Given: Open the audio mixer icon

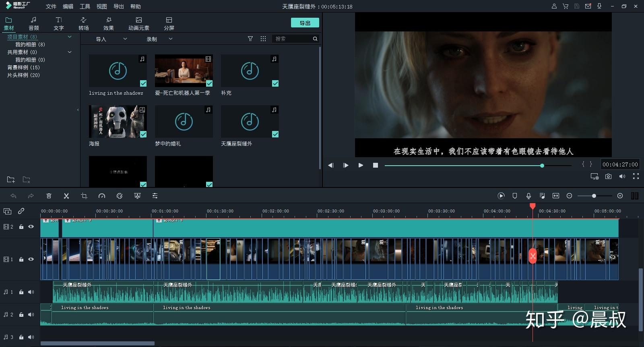Looking at the screenshot, I should pyautogui.click(x=542, y=196).
